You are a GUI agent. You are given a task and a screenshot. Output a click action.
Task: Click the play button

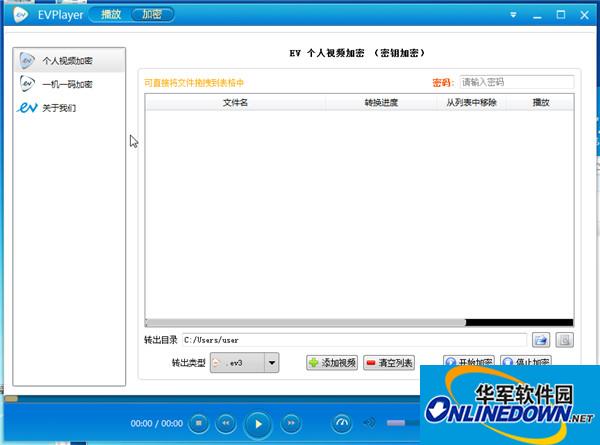click(258, 424)
